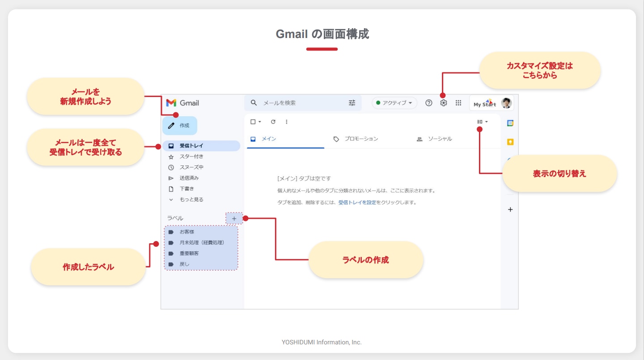The height and width of the screenshot is (360, 644).
Task: Open the settings gear icon
Action: [x=443, y=103]
